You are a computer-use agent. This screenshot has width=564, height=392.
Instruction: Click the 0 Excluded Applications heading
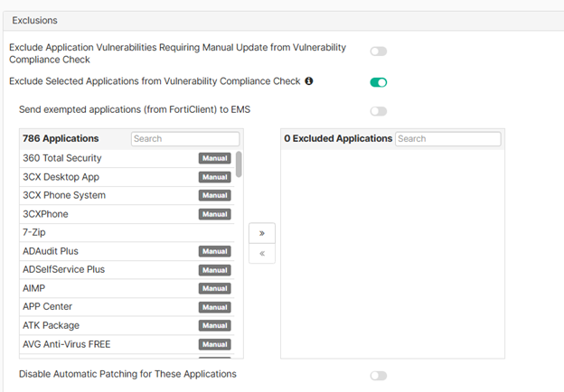tap(338, 138)
